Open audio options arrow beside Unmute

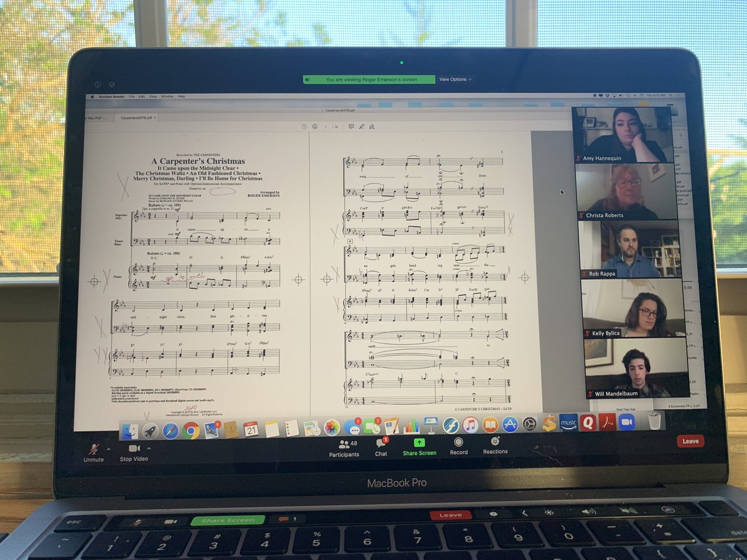click(108, 449)
